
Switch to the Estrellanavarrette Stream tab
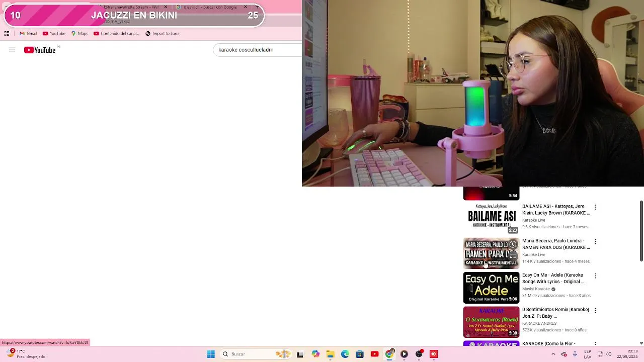pyautogui.click(x=131, y=7)
